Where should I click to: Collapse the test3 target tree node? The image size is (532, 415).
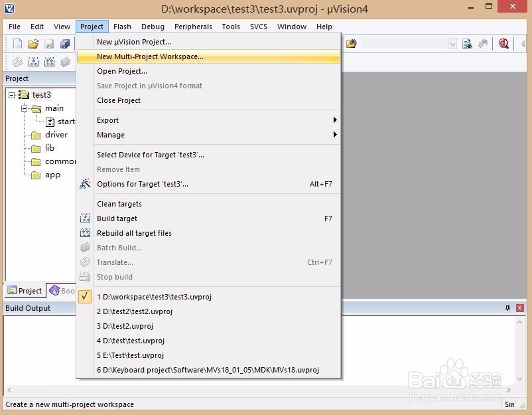pos(11,95)
